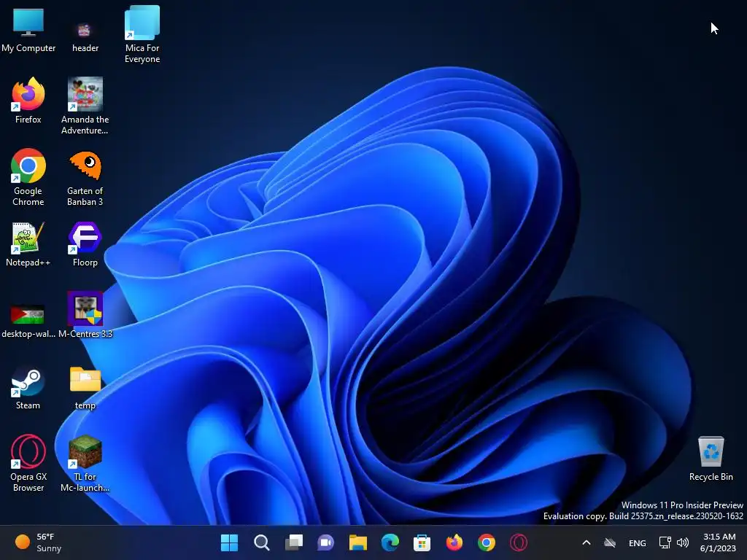Screen dimensions: 747x560
Task: Launch Microsoft Edge from taskbar
Action: [390, 542]
